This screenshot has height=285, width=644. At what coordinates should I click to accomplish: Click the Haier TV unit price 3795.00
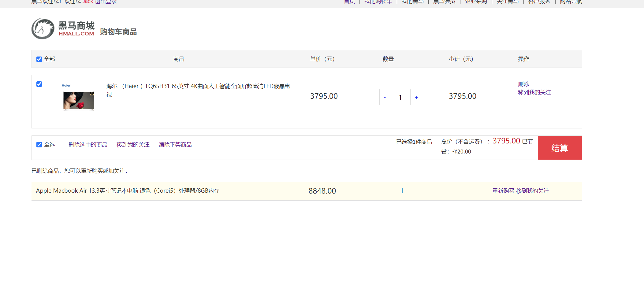coord(324,96)
